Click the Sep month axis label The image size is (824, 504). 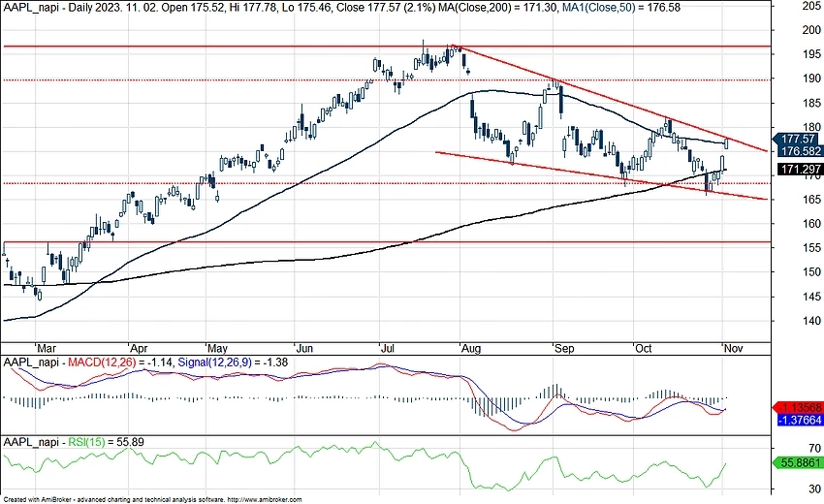(x=564, y=348)
